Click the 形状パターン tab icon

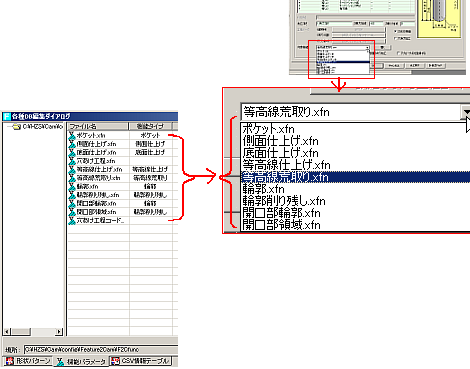coord(10,361)
